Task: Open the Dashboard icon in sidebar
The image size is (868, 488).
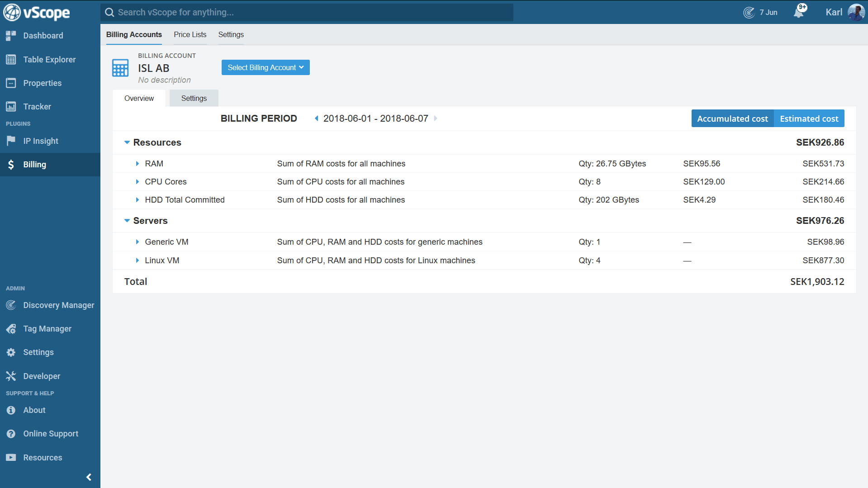Action: click(11, 36)
